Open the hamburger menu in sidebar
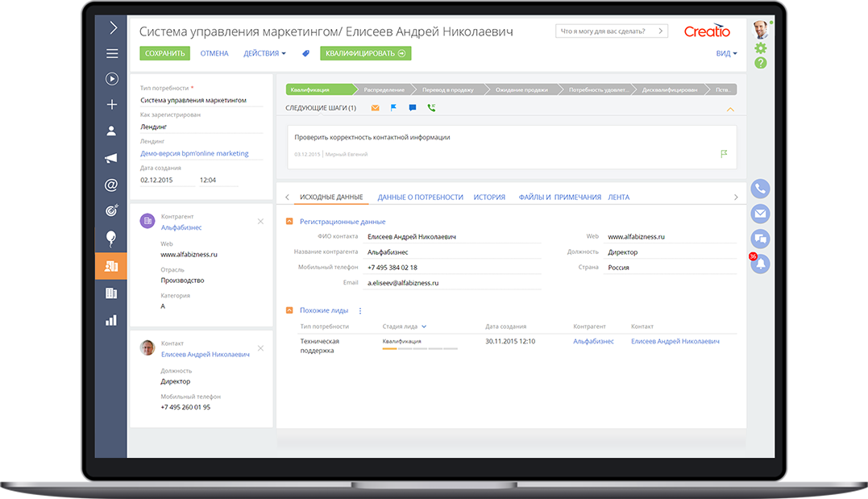The width and height of the screenshot is (868, 499). [x=112, y=54]
